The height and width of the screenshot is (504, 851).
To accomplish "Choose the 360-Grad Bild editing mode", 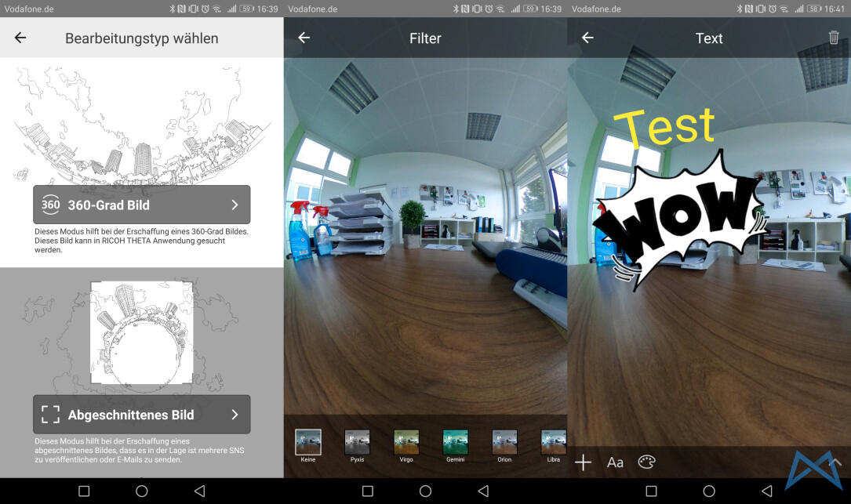I will coord(141,205).
